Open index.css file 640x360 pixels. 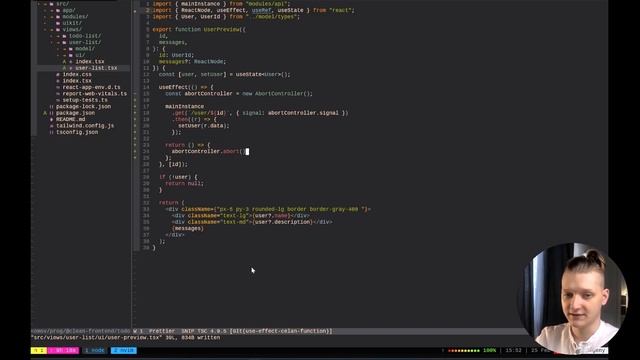click(x=77, y=74)
